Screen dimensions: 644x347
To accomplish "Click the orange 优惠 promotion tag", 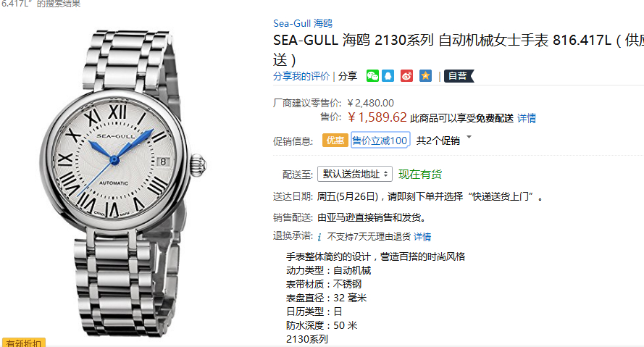I will (x=335, y=141).
